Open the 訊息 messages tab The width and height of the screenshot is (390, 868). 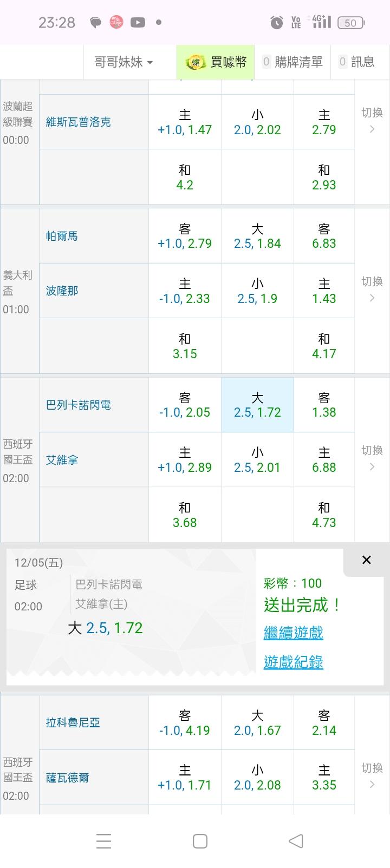(x=356, y=62)
